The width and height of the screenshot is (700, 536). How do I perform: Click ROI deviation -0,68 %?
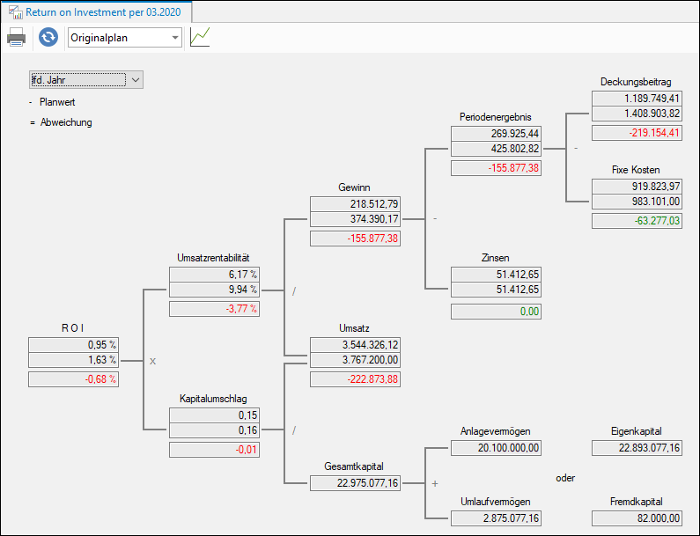73,379
